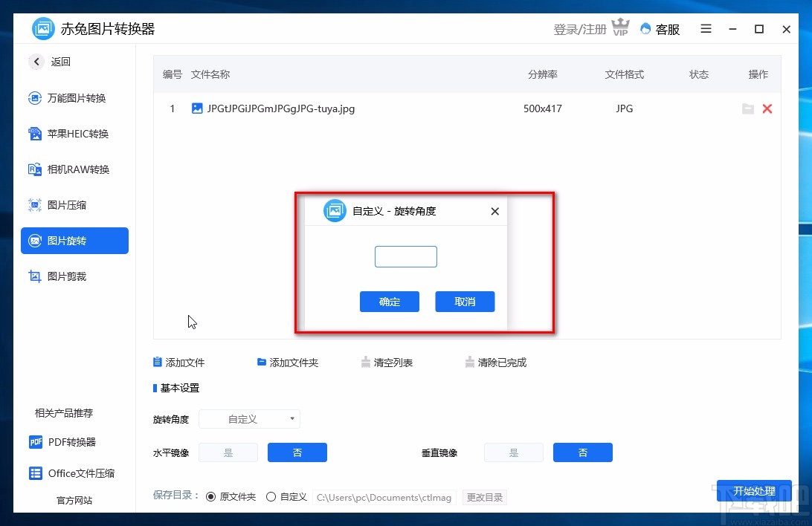The height and width of the screenshot is (526, 812).
Task: Enable 垂直镜像 by clicking 是
Action: pos(514,452)
